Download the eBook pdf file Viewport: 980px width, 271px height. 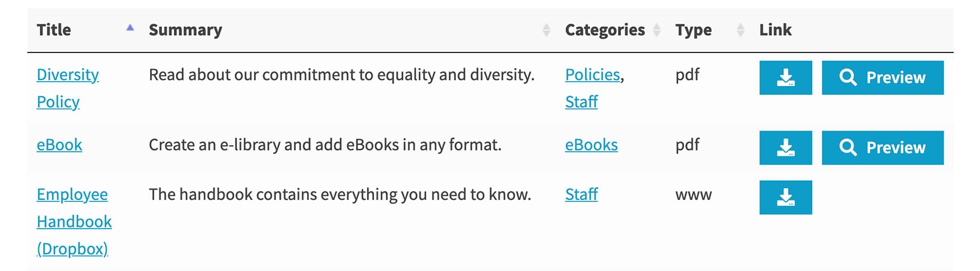pyautogui.click(x=785, y=147)
